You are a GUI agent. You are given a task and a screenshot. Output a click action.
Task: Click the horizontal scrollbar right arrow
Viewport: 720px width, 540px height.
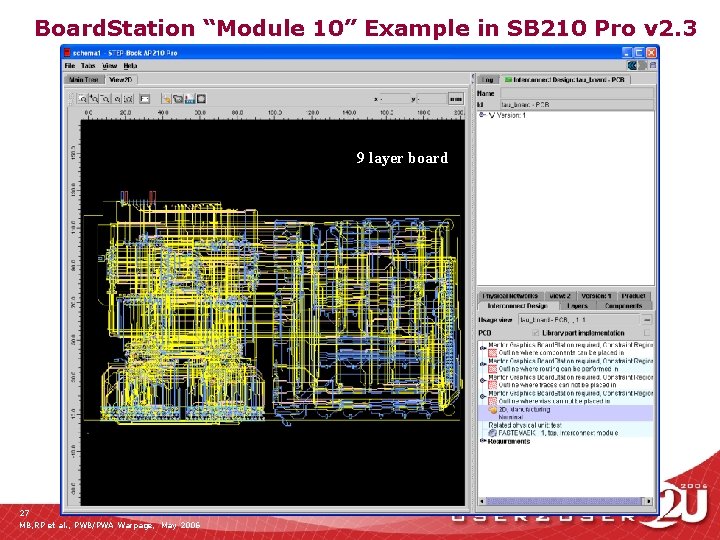click(649, 501)
